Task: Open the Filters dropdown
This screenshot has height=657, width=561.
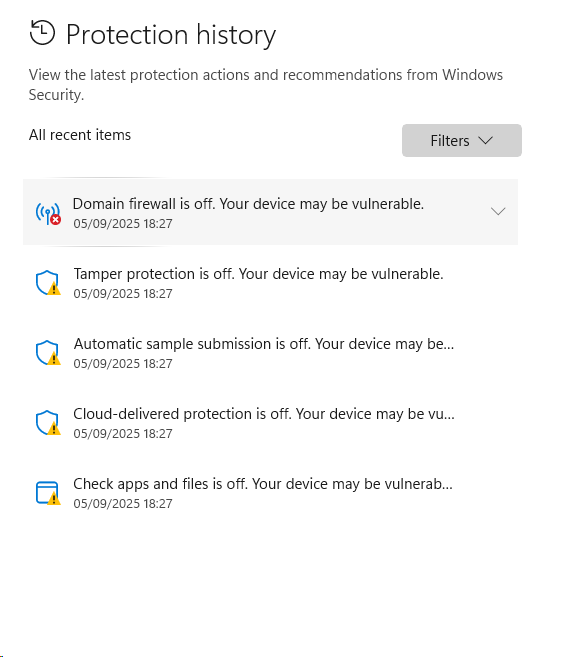Action: pyautogui.click(x=462, y=140)
